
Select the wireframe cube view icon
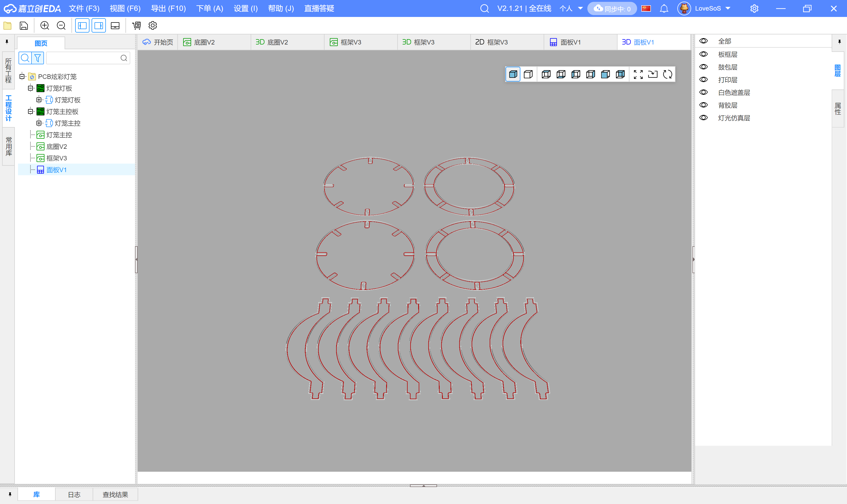pyautogui.click(x=528, y=74)
